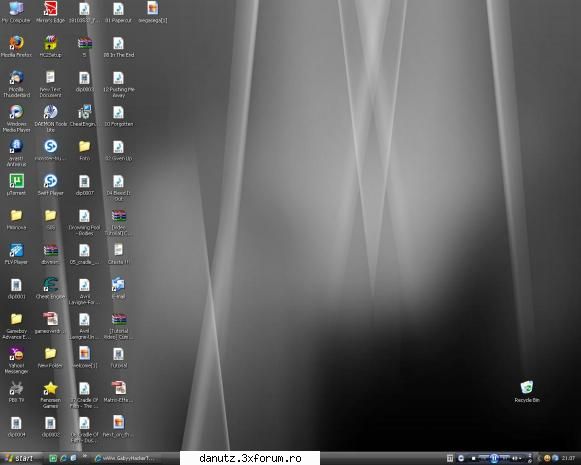Select the clip0001 video file

[x=16, y=288]
